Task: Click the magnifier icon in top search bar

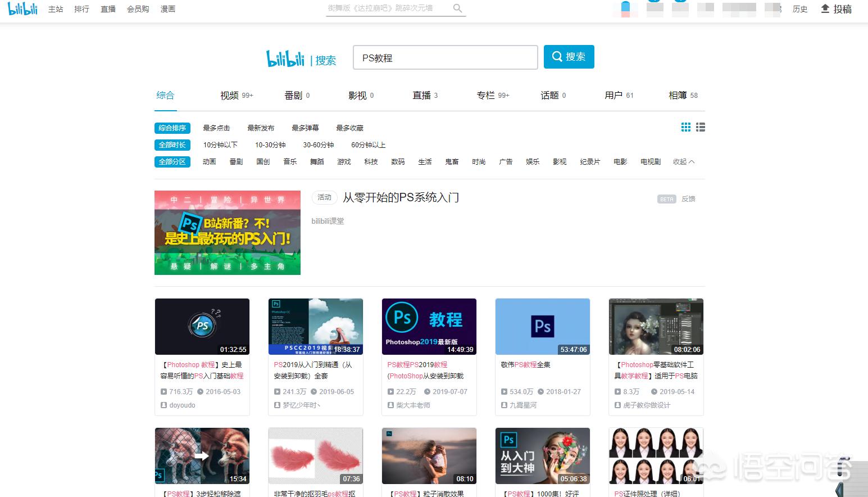Action: (457, 8)
